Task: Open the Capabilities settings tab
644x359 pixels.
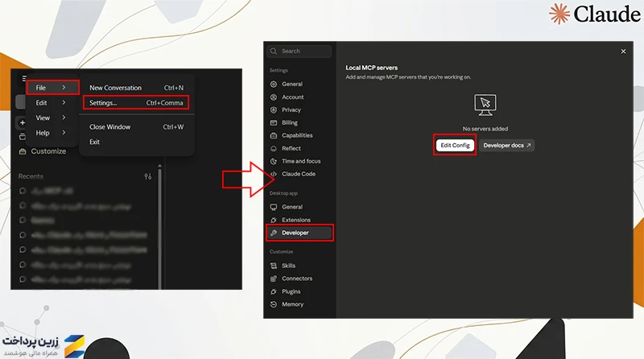Action: point(299,135)
